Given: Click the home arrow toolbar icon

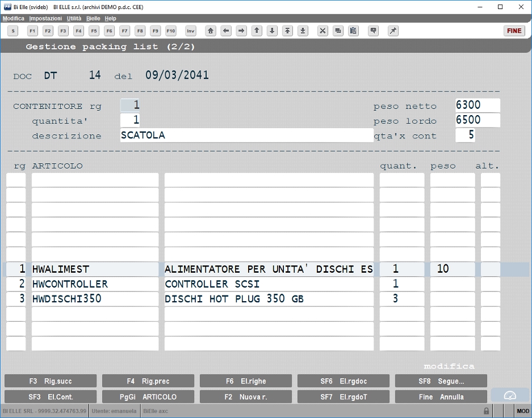Looking at the screenshot, I should coord(211,31).
